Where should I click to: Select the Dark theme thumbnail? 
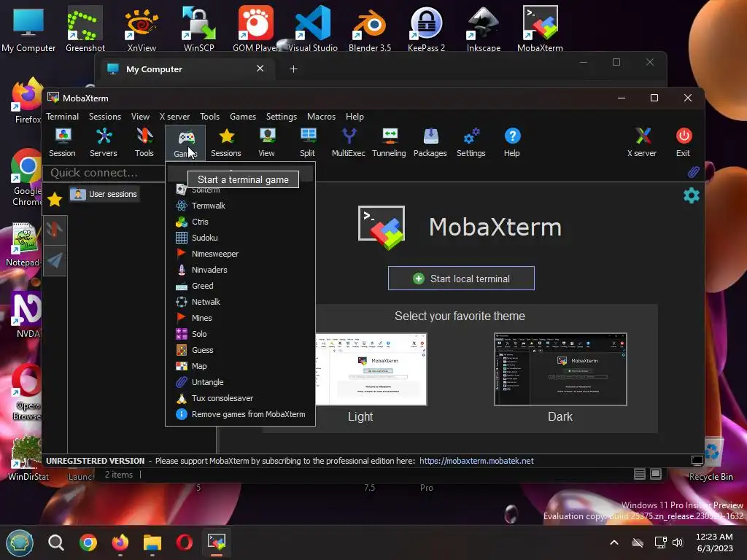coord(560,370)
